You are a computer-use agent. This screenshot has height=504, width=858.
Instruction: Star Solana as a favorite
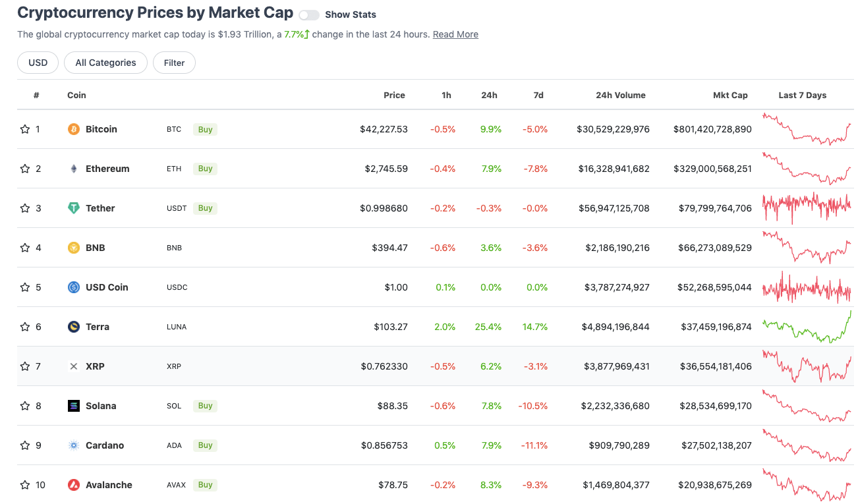25,406
